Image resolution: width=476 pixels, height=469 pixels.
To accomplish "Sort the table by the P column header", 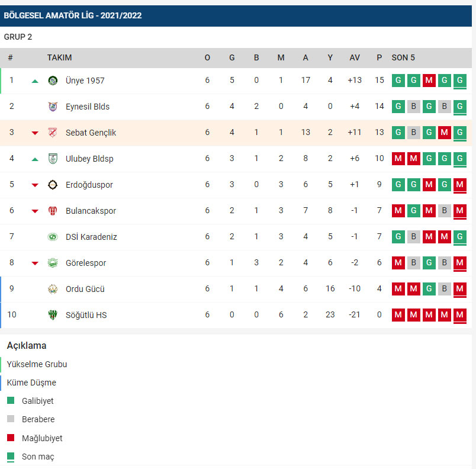I will tap(379, 57).
